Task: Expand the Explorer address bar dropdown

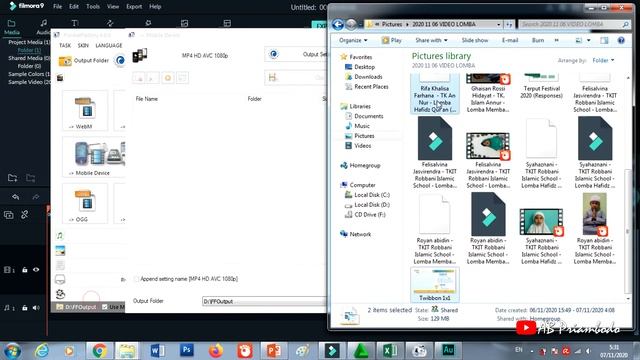Action: pos(498,24)
